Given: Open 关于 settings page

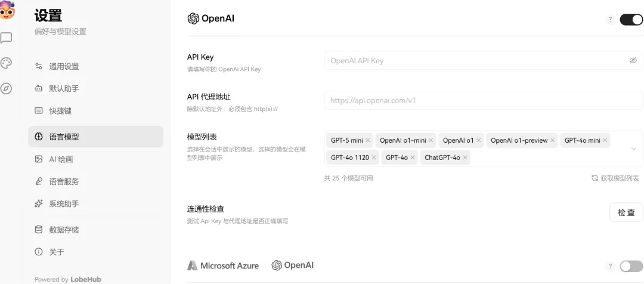Looking at the screenshot, I should [95, 252].
